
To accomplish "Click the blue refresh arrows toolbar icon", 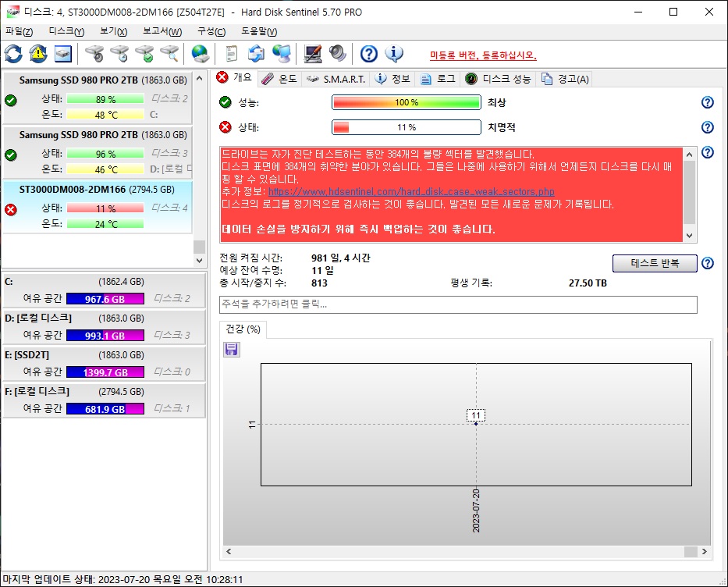I will pos(13,54).
